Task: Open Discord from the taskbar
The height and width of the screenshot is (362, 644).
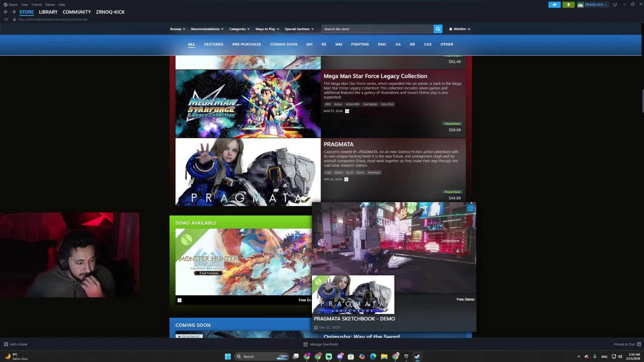Action: click(x=340, y=356)
